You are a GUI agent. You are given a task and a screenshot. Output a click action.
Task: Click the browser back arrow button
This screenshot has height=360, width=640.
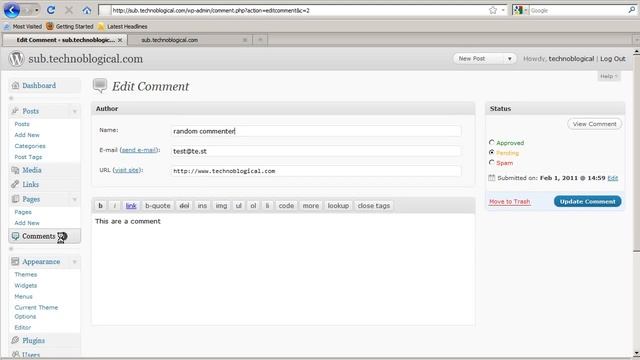[x=12, y=10]
